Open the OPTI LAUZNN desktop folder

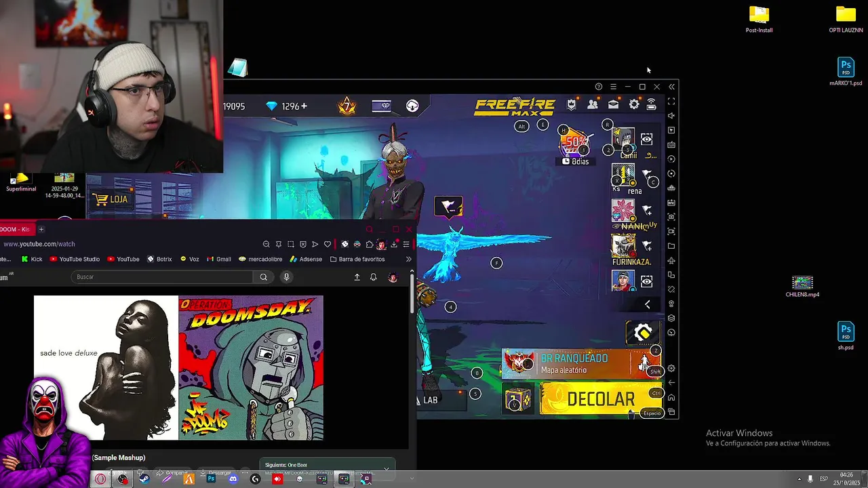[846, 19]
